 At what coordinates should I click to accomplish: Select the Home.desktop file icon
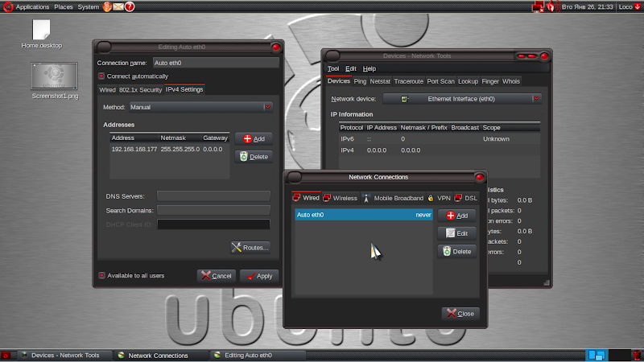[x=42, y=34]
